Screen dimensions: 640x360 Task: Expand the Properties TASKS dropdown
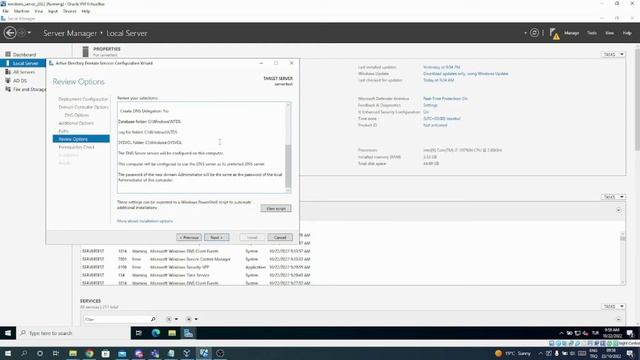coord(613,54)
